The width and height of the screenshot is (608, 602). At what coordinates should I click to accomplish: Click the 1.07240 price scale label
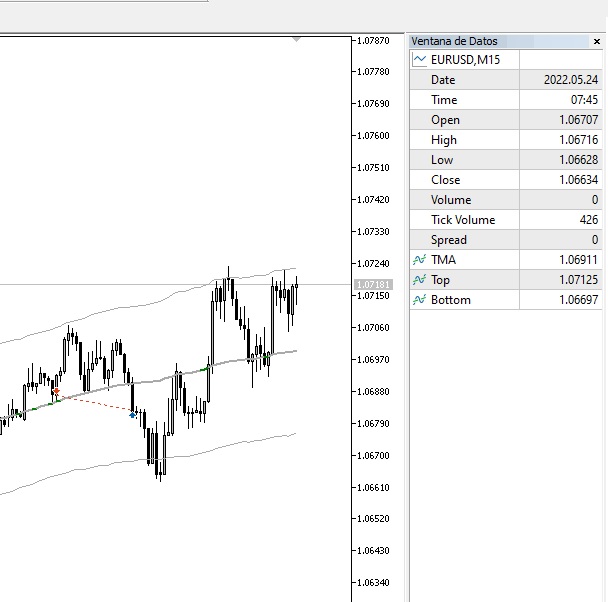[373, 264]
